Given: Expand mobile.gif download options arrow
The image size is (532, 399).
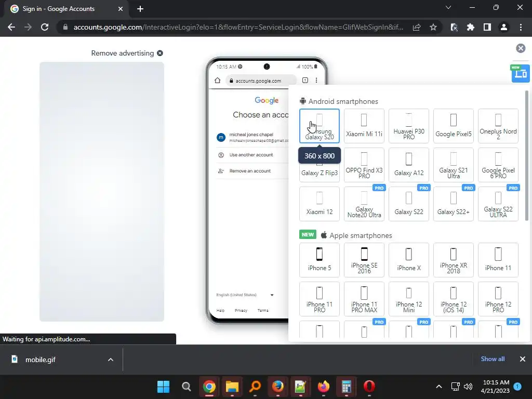Looking at the screenshot, I should [x=111, y=360].
